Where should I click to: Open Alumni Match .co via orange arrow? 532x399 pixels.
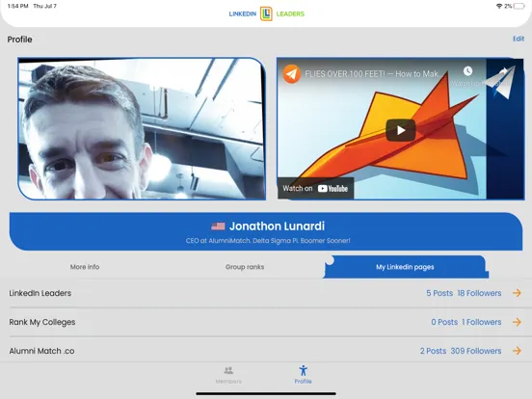[x=517, y=351]
